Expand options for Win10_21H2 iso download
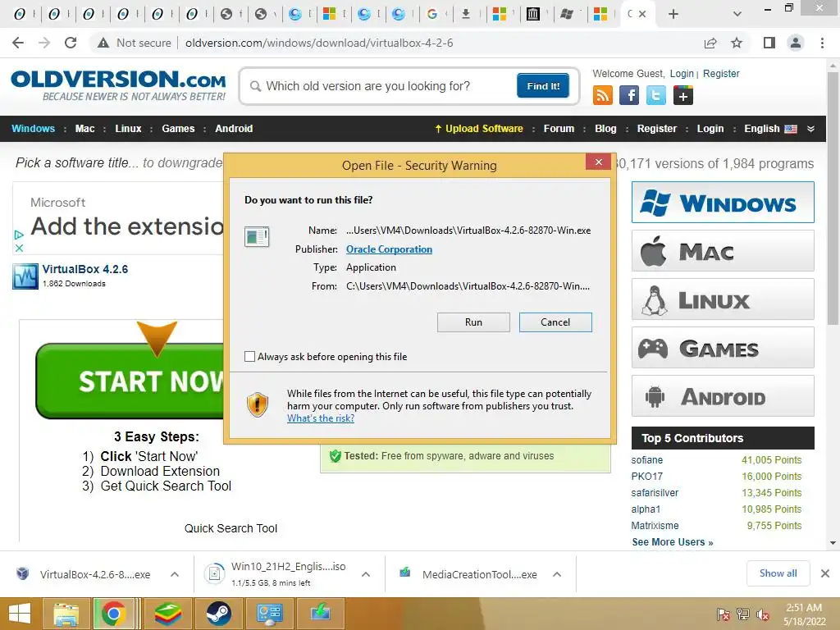This screenshot has width=840, height=630. (x=366, y=574)
